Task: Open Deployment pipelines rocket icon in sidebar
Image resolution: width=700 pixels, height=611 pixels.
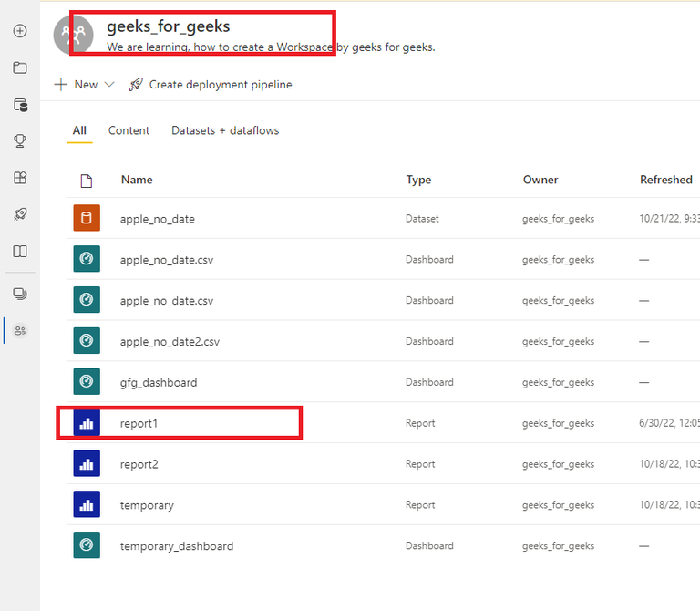Action: coord(20,214)
